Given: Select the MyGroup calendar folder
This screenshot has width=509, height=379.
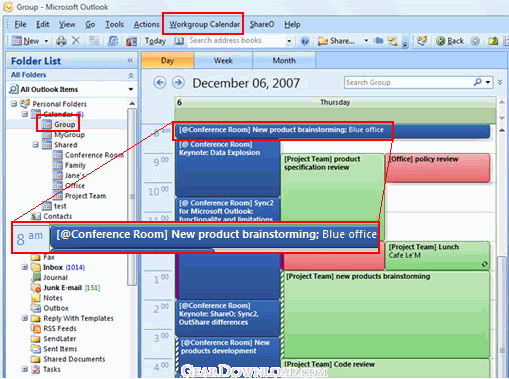Looking at the screenshot, I should (63, 135).
